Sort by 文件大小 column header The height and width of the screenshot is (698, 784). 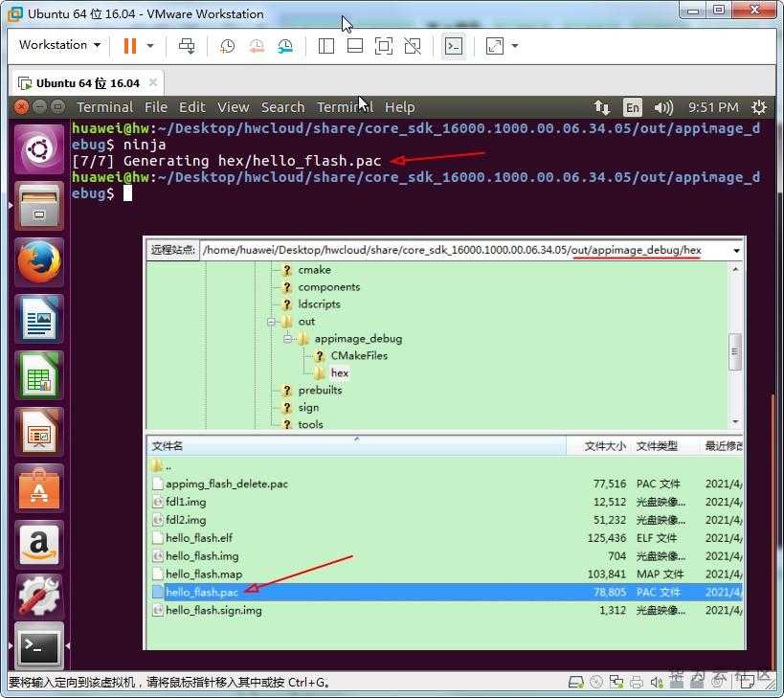[599, 446]
